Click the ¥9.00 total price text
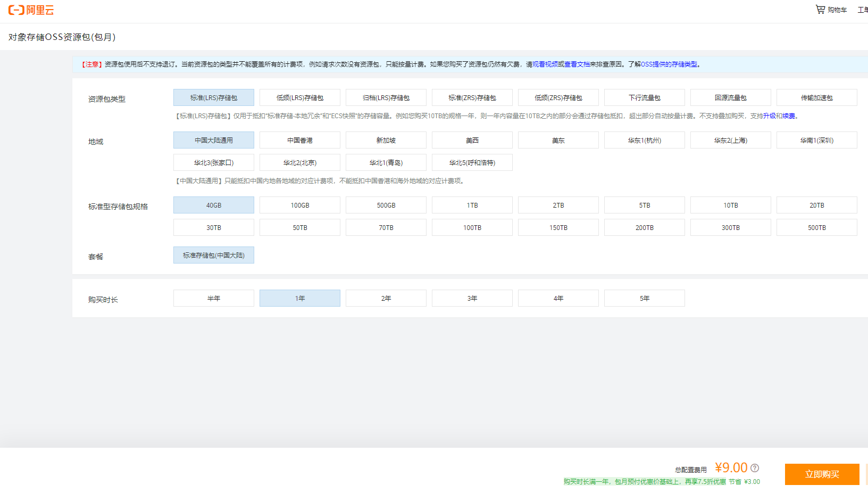 [x=731, y=468]
